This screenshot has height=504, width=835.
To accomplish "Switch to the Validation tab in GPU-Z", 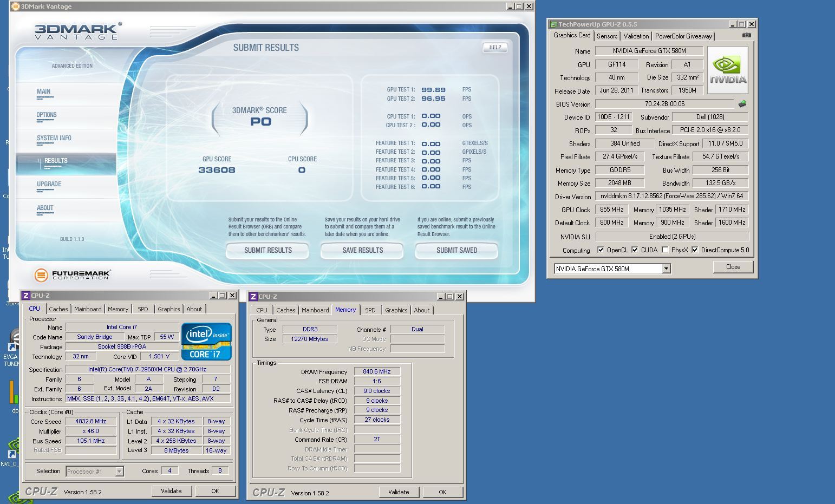I will pos(636,36).
